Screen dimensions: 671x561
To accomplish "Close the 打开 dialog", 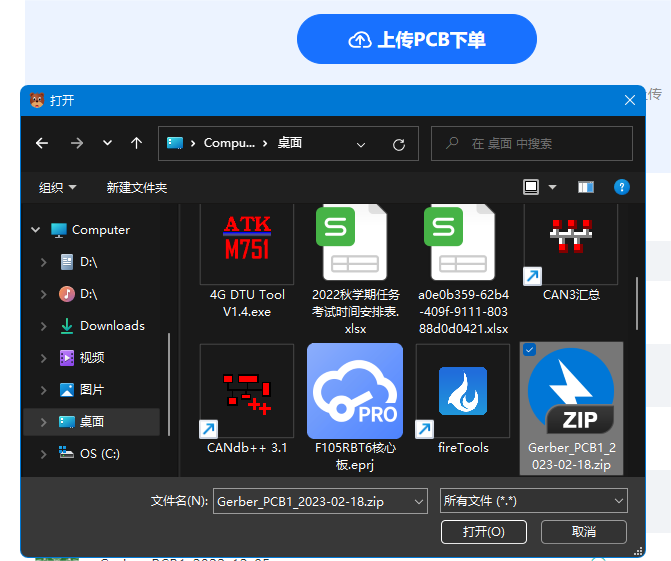I will (629, 101).
